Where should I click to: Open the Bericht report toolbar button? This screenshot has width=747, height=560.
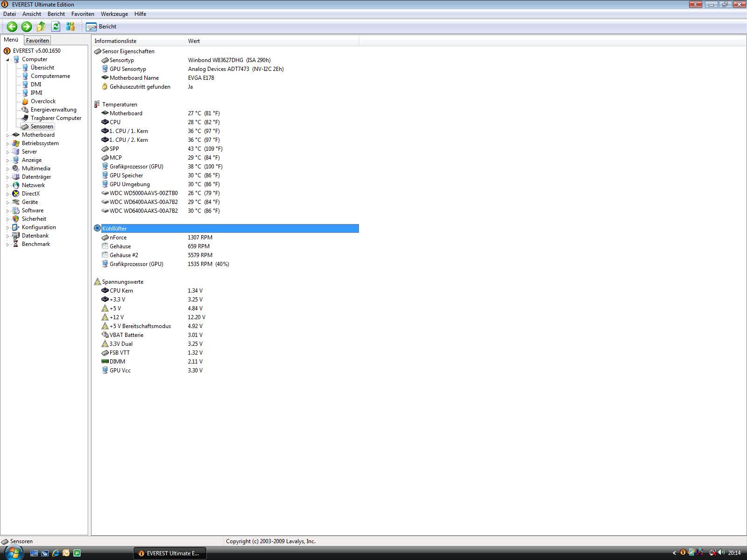pyautogui.click(x=101, y=27)
